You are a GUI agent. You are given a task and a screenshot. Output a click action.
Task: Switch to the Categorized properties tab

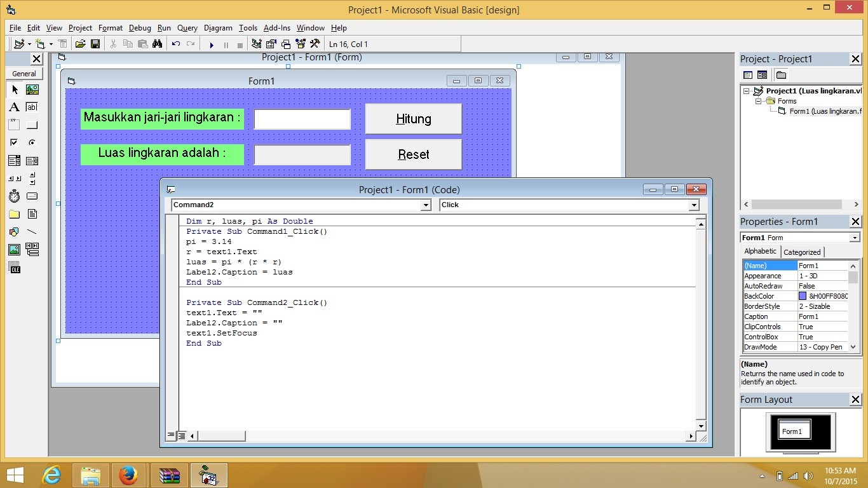802,252
